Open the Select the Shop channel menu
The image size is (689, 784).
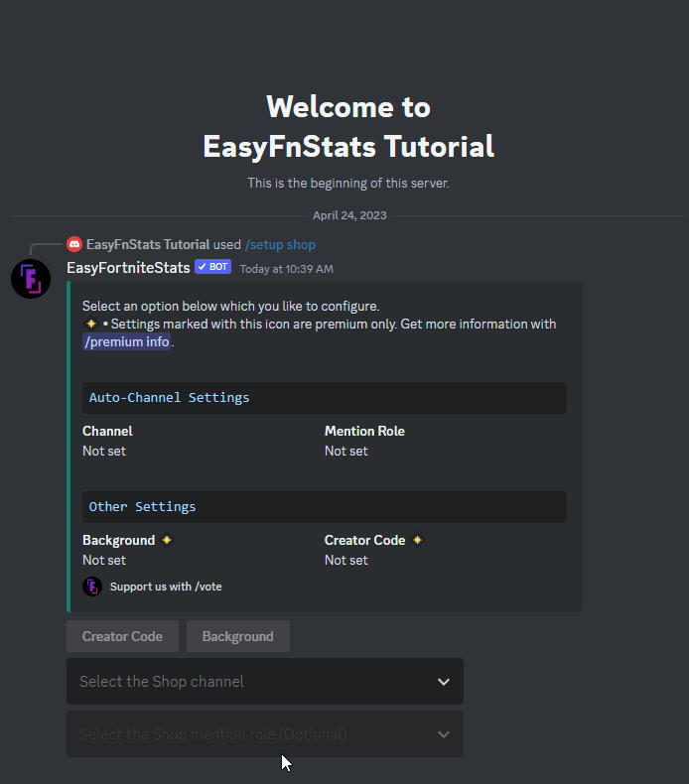click(x=248, y=682)
